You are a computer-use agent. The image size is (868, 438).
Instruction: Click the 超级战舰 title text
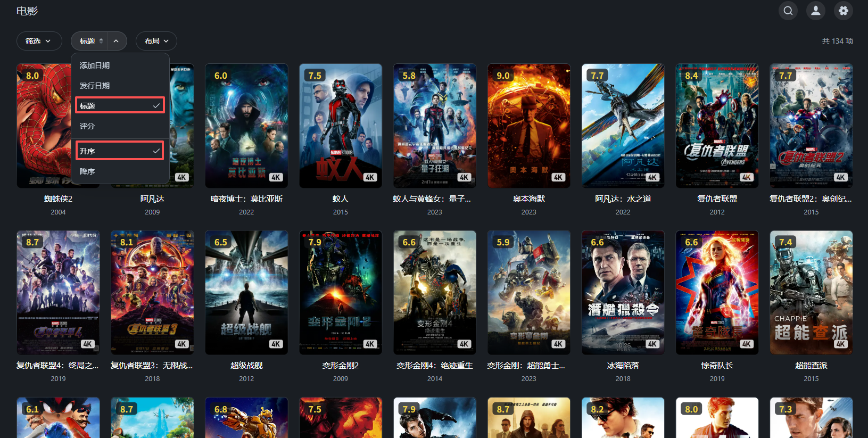[x=246, y=366]
